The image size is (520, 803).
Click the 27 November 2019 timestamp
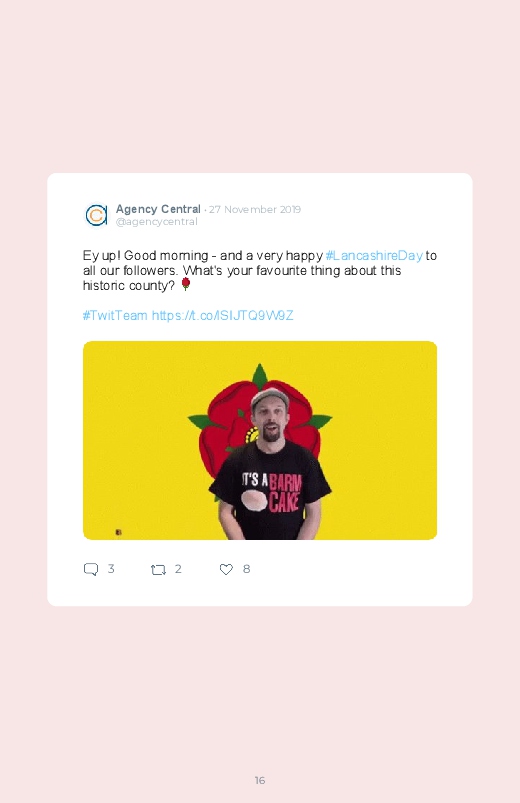(255, 209)
